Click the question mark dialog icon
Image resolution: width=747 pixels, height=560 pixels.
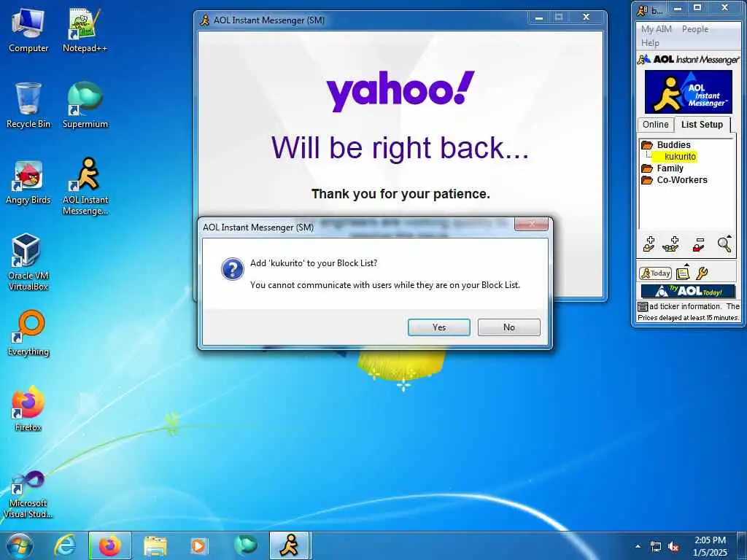point(233,269)
